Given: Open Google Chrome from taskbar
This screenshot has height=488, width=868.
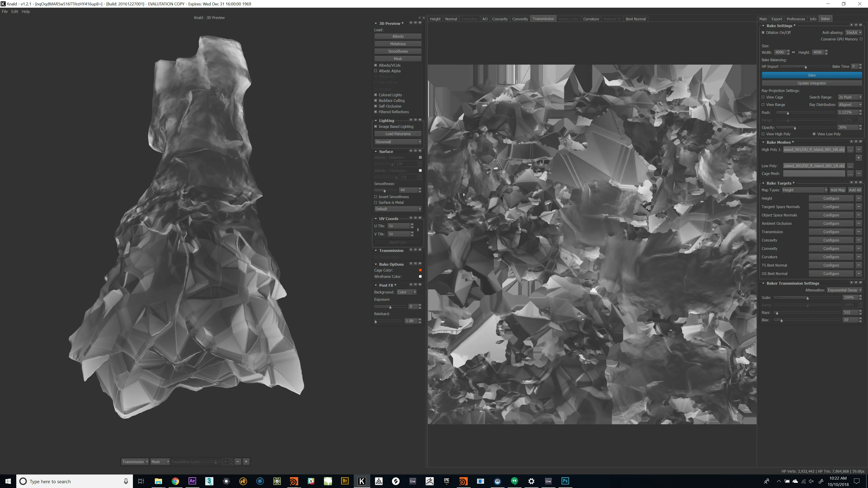Looking at the screenshot, I should [x=175, y=481].
